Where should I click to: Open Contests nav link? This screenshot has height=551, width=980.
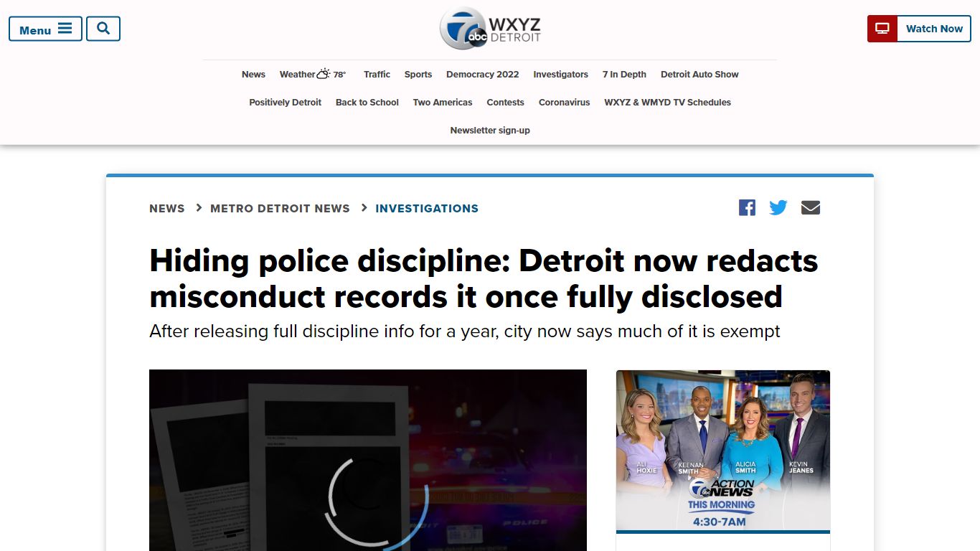505,103
